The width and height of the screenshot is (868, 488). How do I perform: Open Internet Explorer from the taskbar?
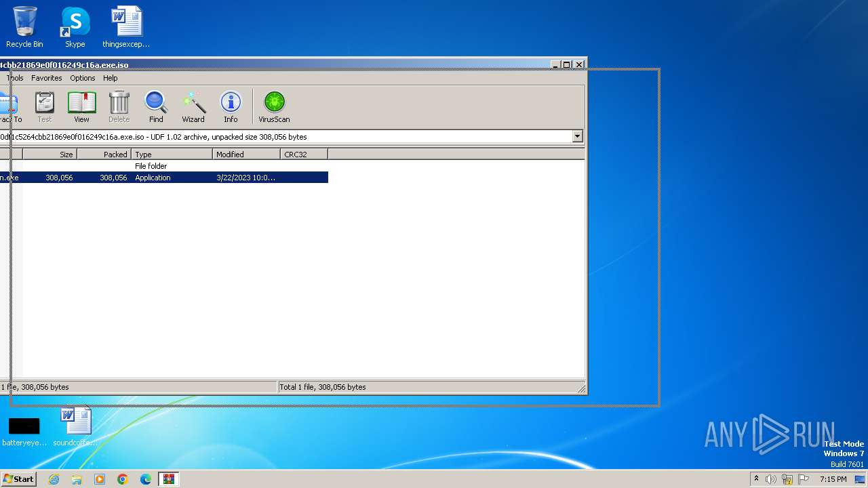click(54, 479)
